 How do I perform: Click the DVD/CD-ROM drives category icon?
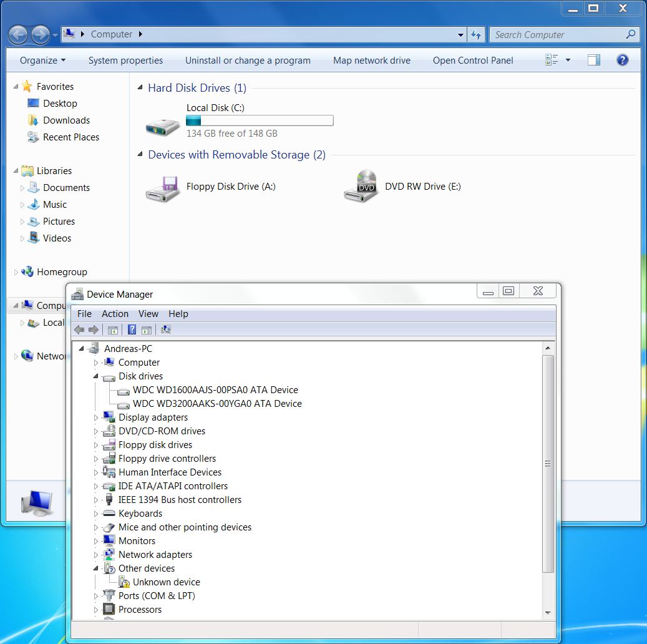point(109,431)
